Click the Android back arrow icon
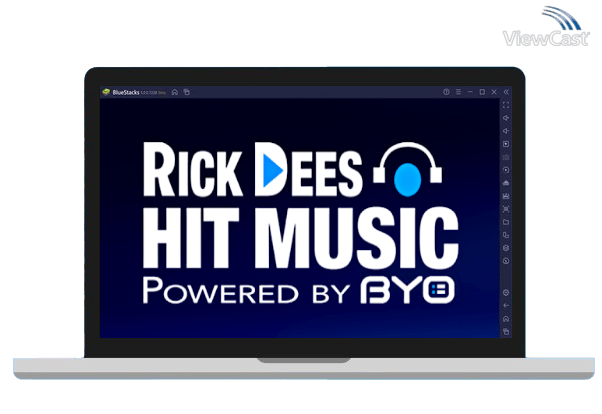This screenshot has height=414, width=602. point(506,306)
